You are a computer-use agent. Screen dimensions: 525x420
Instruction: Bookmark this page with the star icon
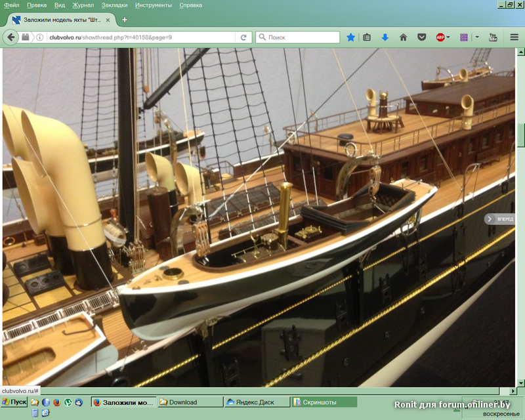(x=350, y=37)
